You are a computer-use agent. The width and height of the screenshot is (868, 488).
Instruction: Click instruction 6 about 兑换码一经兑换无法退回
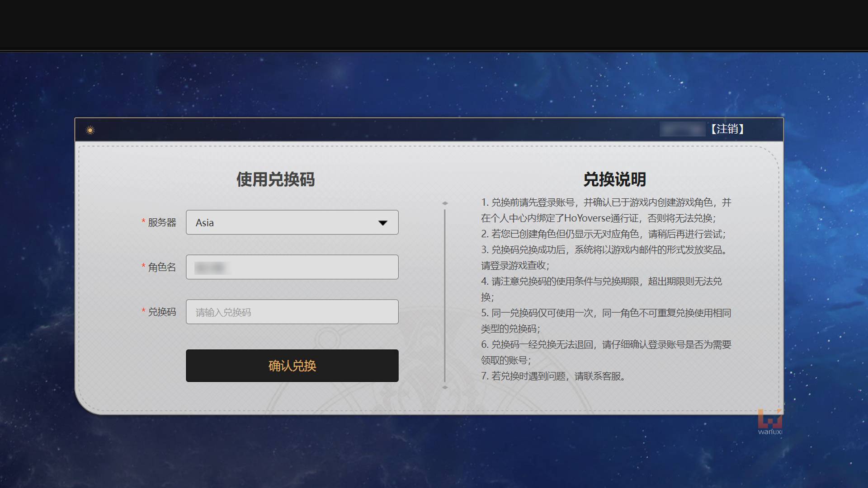click(606, 352)
